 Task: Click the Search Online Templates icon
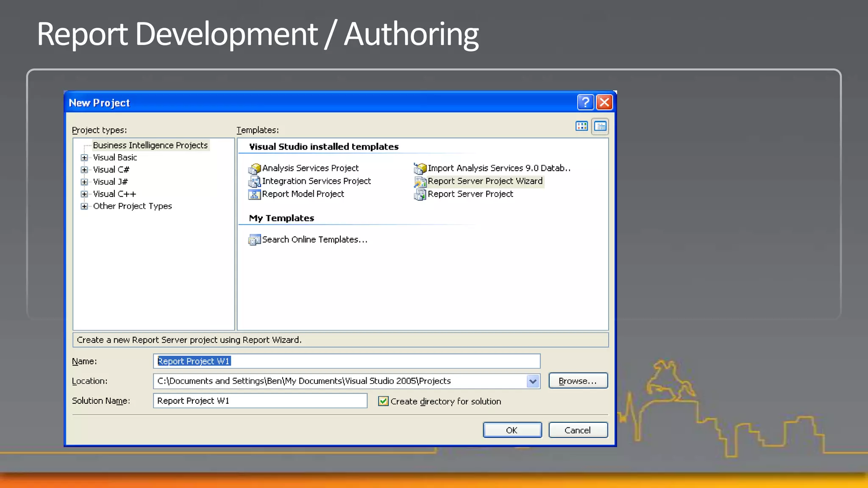[254, 240]
